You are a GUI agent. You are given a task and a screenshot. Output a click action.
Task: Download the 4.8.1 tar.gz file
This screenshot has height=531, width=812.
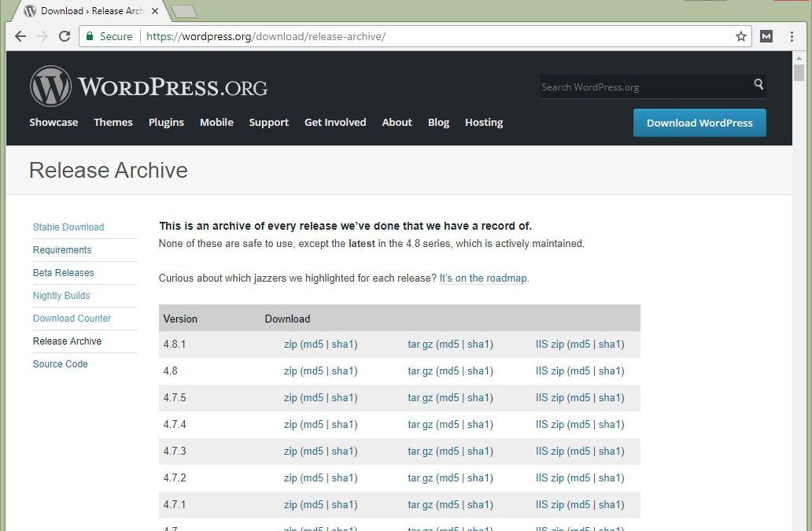click(420, 345)
